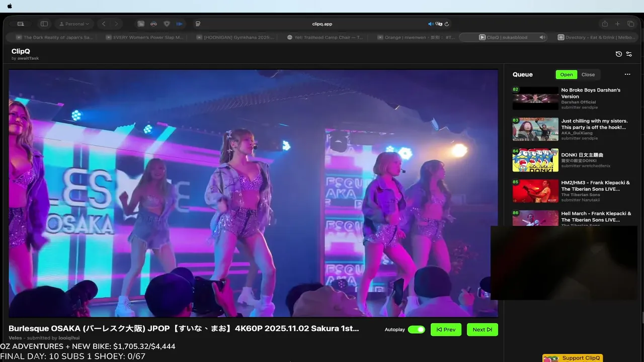The width and height of the screenshot is (644, 362).
Task: Click the RSS-style extension icon in toolbar
Action: coord(141,24)
